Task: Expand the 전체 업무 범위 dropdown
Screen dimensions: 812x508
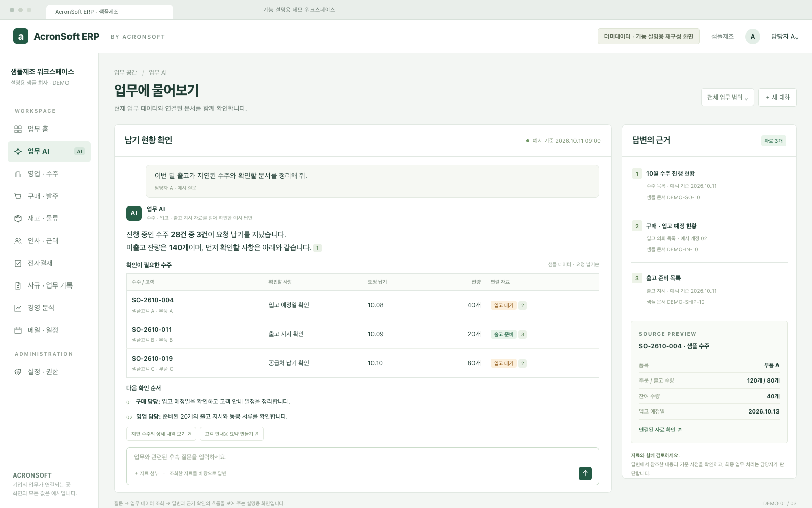Action: pos(728,98)
